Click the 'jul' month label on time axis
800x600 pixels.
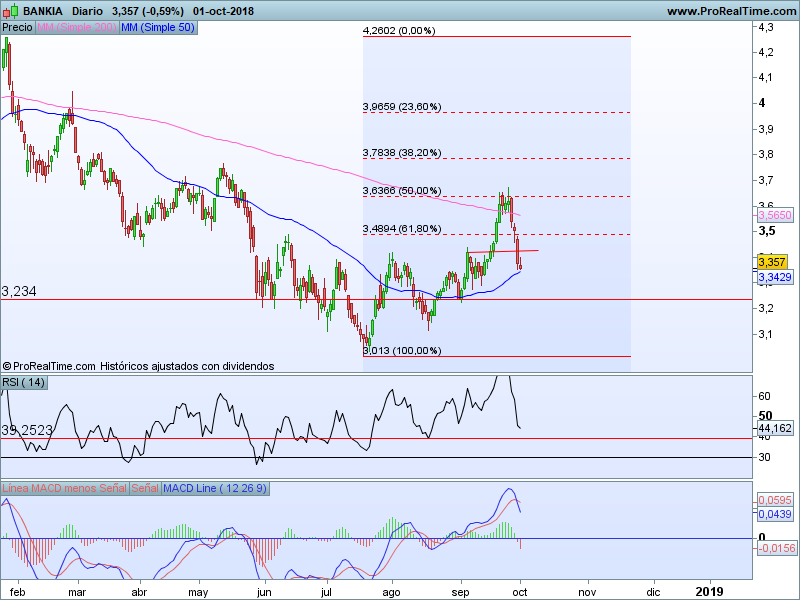coord(326,592)
